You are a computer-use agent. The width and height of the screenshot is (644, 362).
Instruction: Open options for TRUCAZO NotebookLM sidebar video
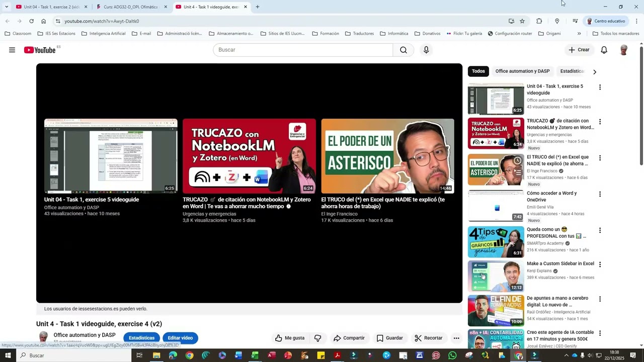point(600,122)
